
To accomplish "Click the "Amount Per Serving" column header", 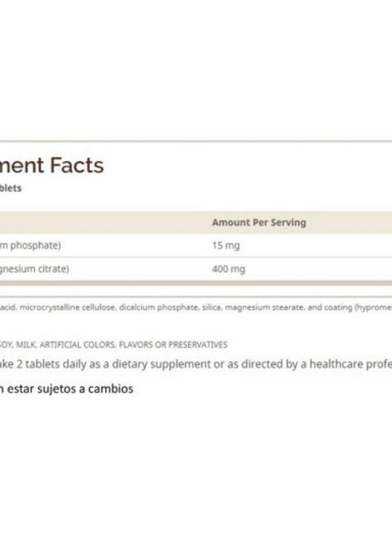I will click(259, 222).
